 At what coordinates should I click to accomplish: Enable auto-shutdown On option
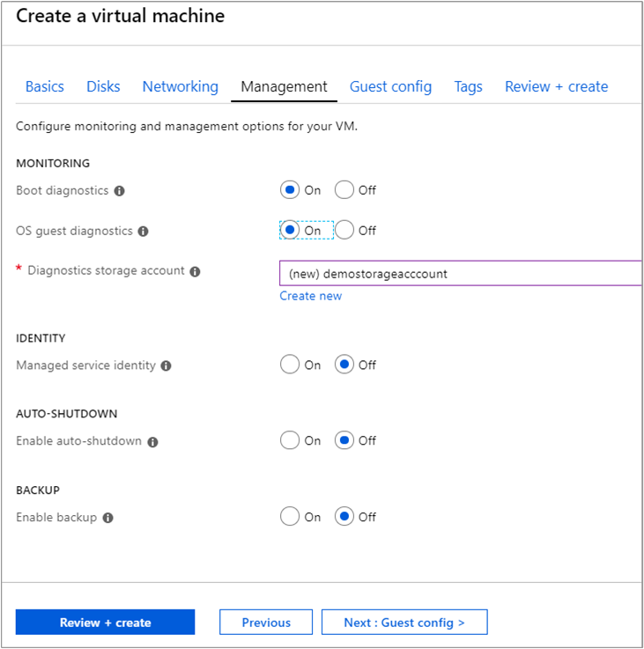[x=290, y=440]
